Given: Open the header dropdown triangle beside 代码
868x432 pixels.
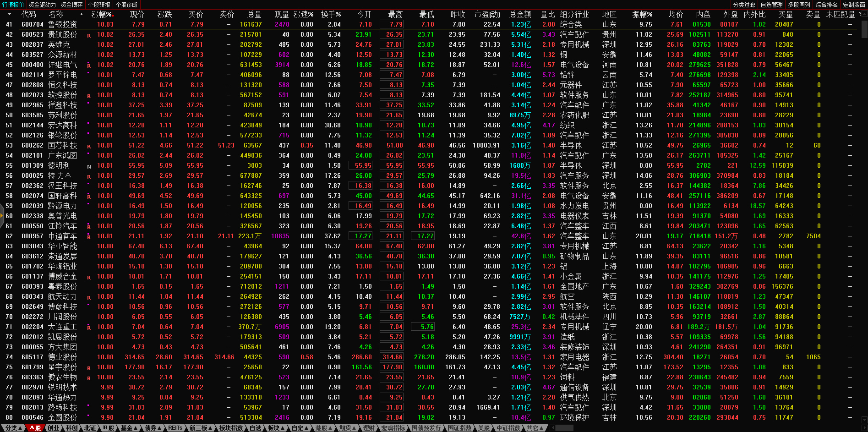Looking at the screenshot, I should pyautogui.click(x=9, y=15).
